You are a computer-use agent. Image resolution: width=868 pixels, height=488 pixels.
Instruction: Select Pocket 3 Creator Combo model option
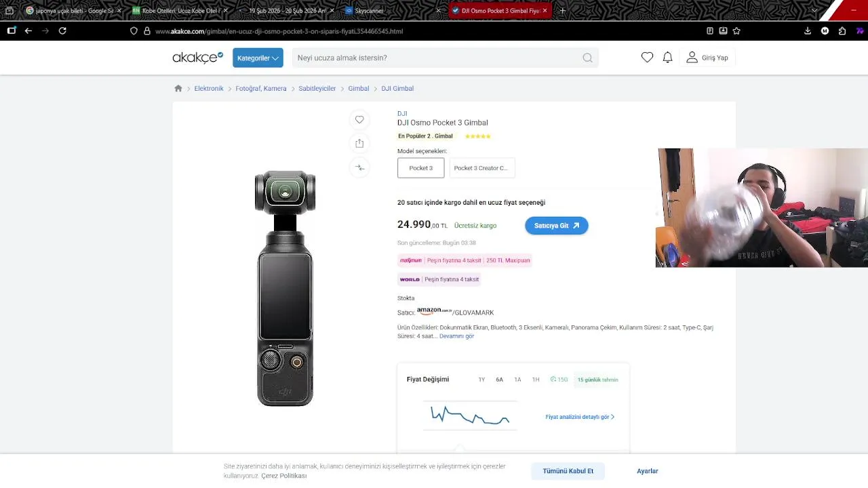point(481,168)
